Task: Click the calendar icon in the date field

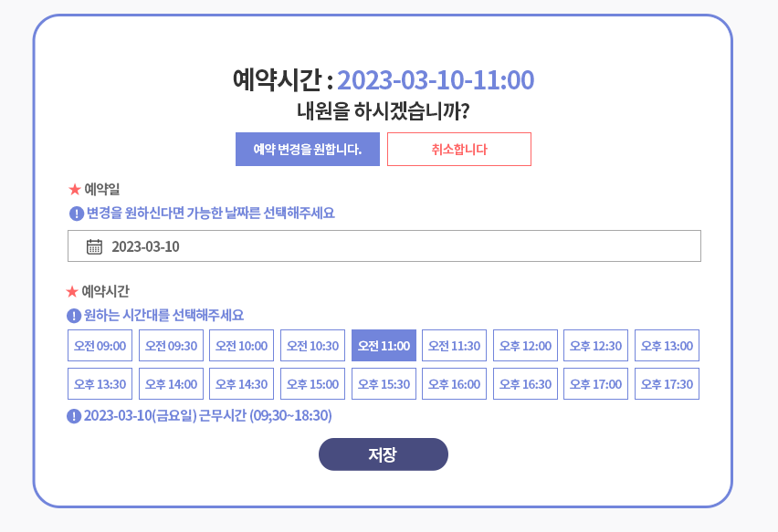Action: click(96, 245)
